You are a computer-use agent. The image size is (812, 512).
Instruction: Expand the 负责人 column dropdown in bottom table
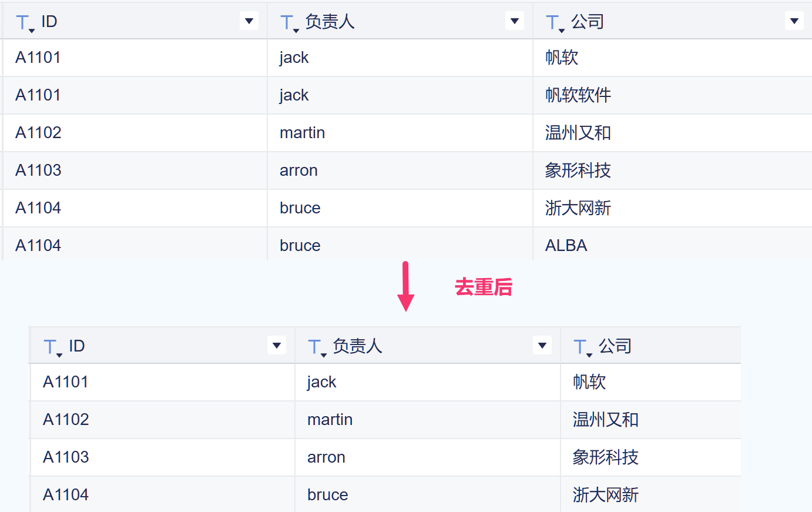click(542, 346)
